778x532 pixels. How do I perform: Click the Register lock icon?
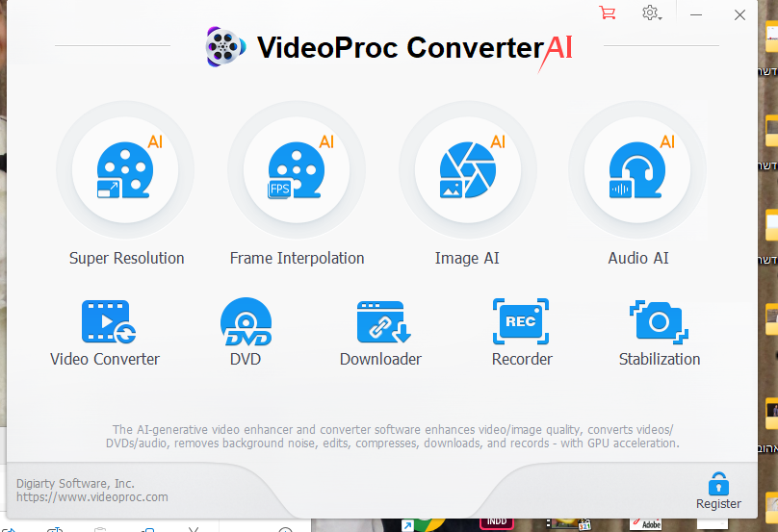pos(718,484)
